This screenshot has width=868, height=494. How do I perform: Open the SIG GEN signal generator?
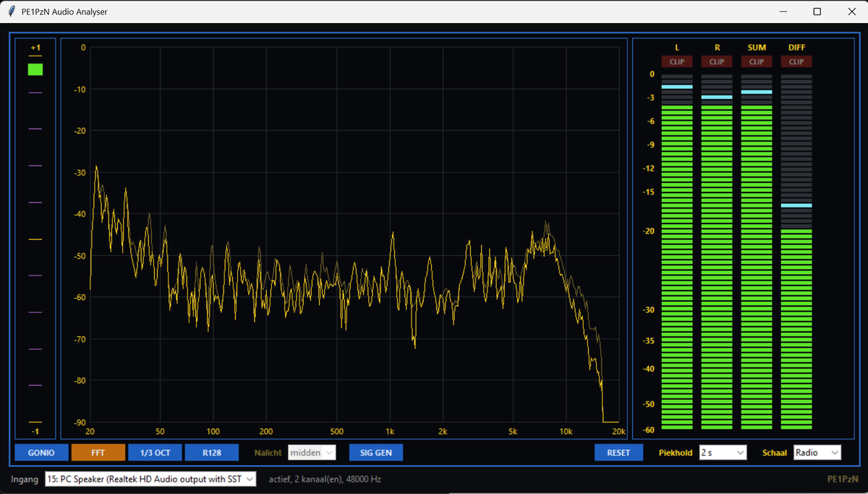[376, 452]
